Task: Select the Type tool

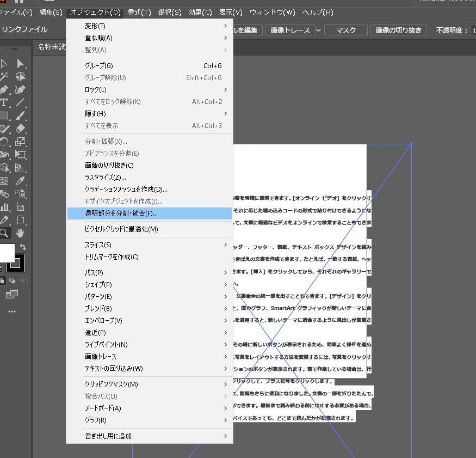Action: tap(4, 103)
